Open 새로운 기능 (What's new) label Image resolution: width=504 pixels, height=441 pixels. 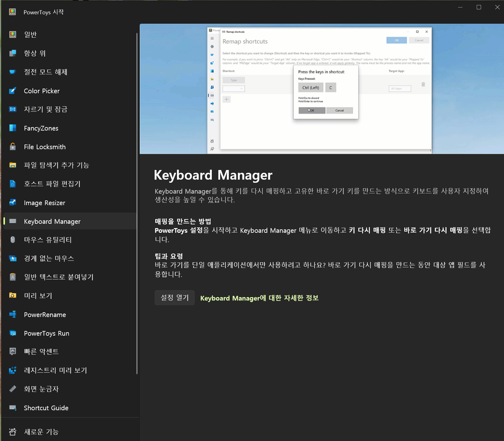tap(41, 432)
